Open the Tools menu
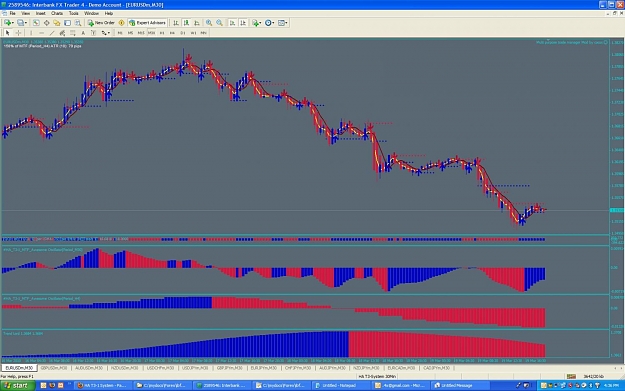 tap(73, 13)
